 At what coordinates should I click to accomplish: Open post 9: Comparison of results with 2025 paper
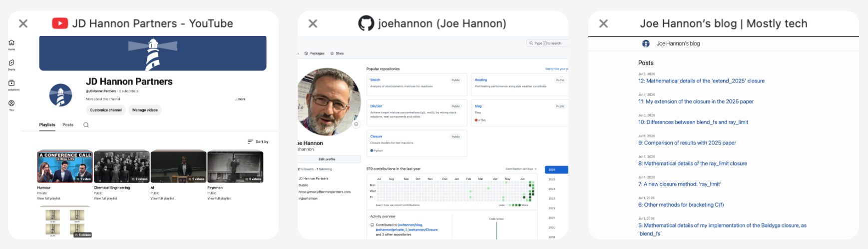tap(687, 143)
